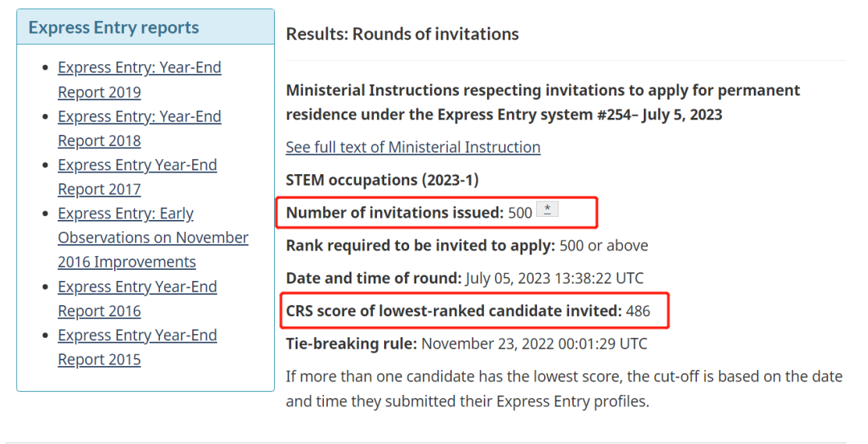
Task: Click the footnote asterisk beside 500
Action: (547, 211)
